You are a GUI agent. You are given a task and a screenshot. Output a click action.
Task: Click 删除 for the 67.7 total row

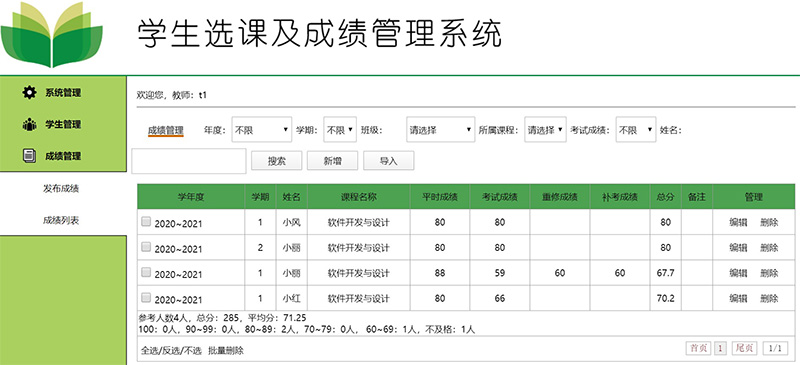(769, 273)
